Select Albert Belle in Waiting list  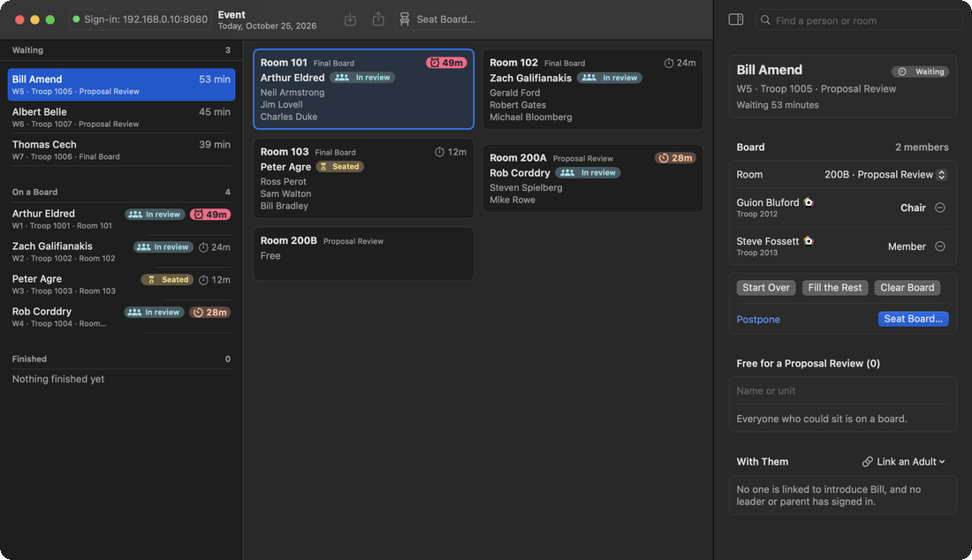122,117
